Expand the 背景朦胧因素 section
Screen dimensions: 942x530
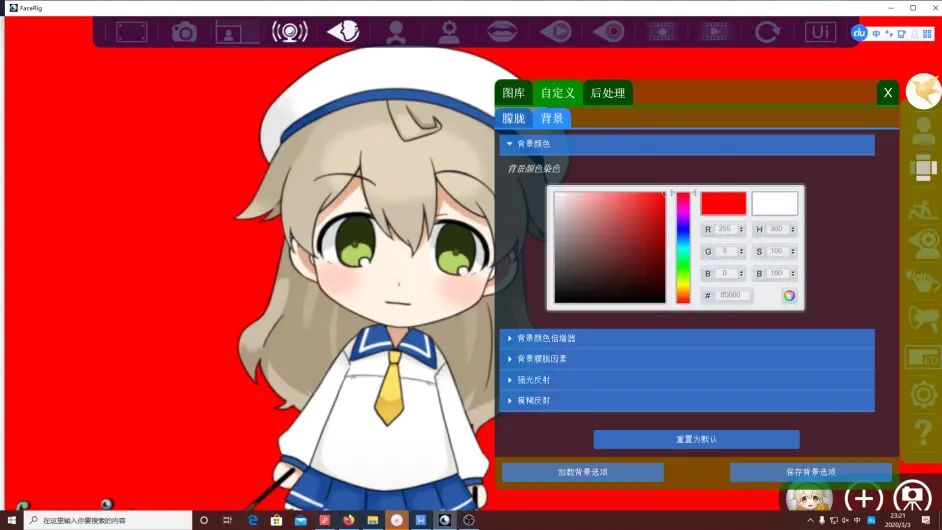(x=687, y=359)
